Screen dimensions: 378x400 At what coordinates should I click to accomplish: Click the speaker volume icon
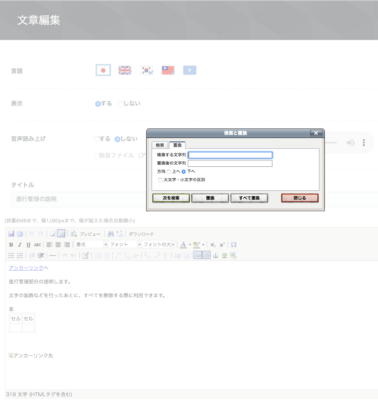point(350,143)
